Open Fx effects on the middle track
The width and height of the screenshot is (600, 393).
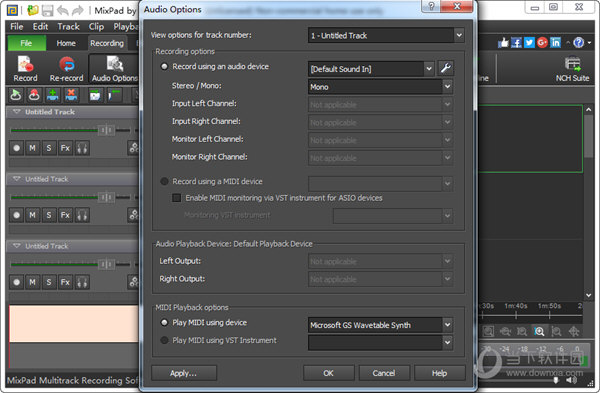click(65, 215)
